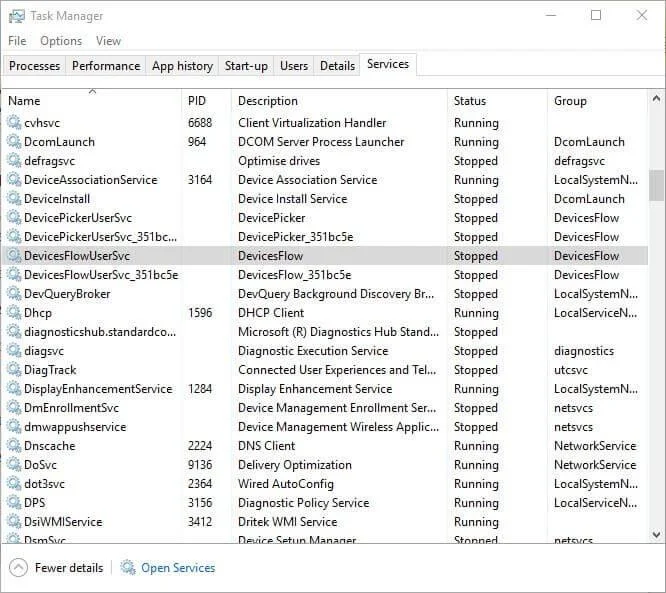The height and width of the screenshot is (593, 666).
Task: Click the gear icon beside diagsvc
Action: pyautogui.click(x=14, y=351)
